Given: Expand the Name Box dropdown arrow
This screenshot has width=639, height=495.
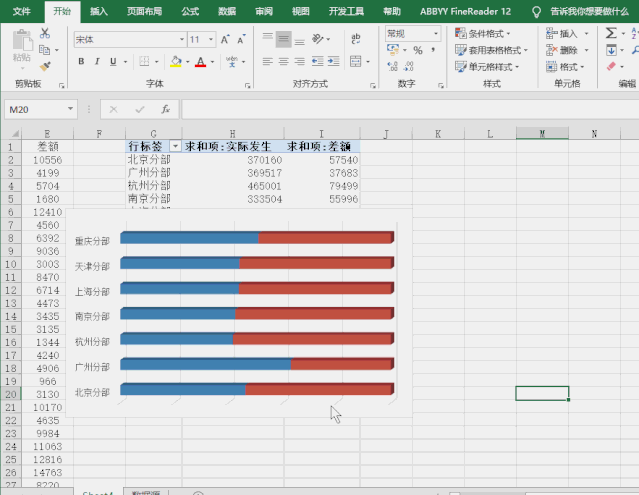Looking at the screenshot, I should pos(70,109).
